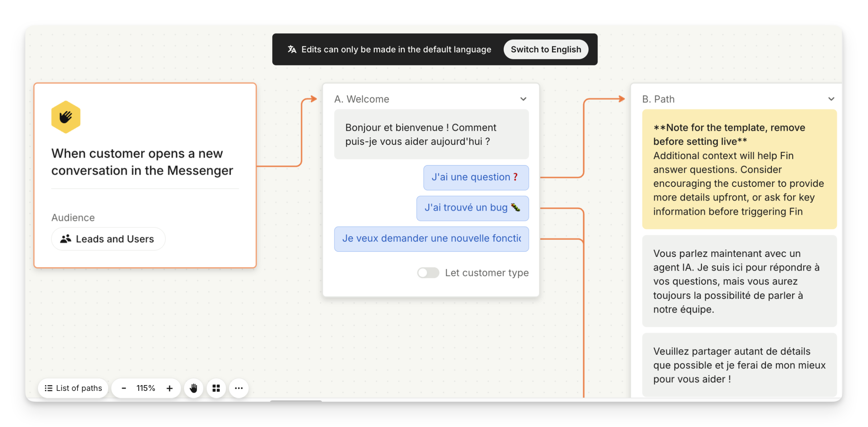Activate the hand pan tool
This screenshot has width=868, height=427.
(x=194, y=388)
